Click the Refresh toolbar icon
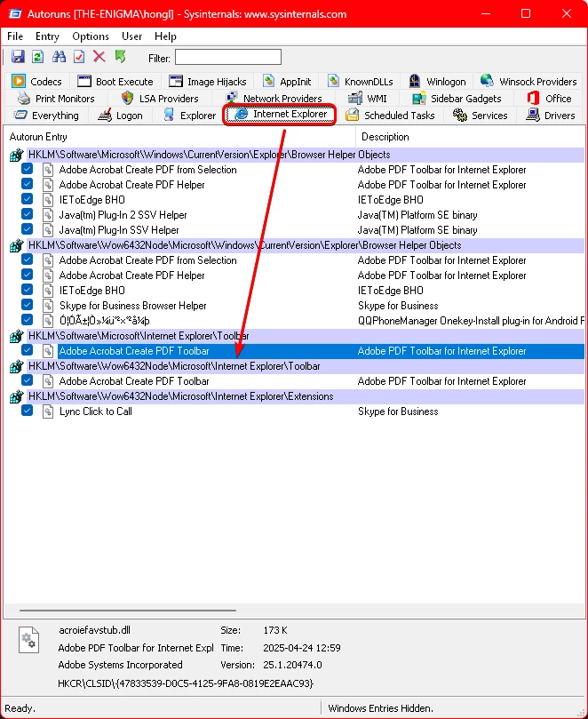 [37, 57]
